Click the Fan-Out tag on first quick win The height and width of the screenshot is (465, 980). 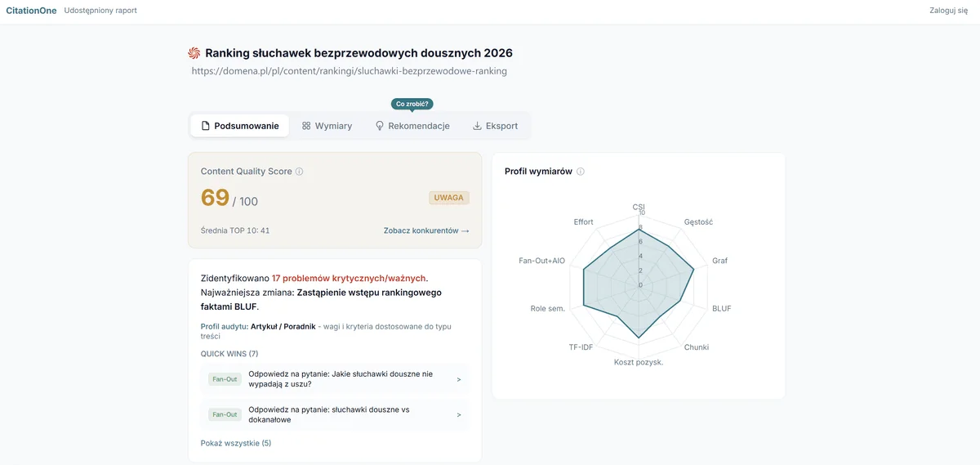coord(225,379)
